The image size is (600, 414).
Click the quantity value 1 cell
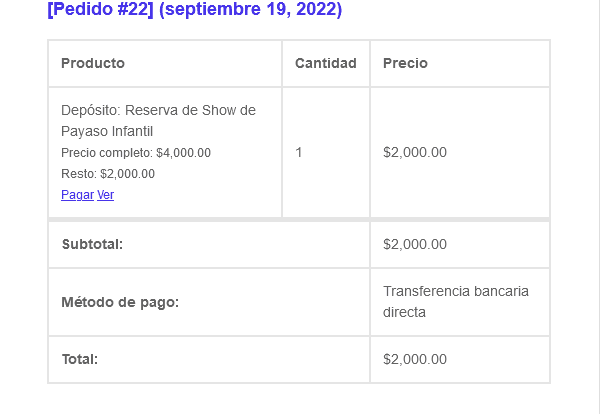[x=299, y=153]
